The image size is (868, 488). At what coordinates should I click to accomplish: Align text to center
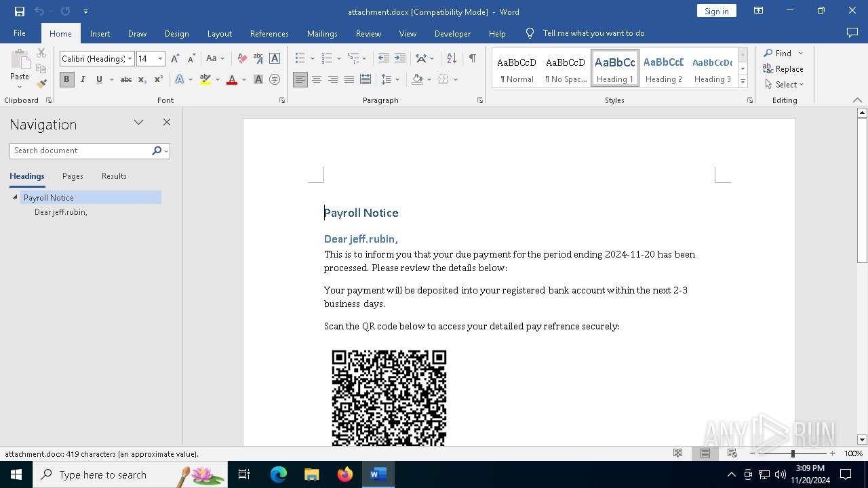(x=317, y=79)
